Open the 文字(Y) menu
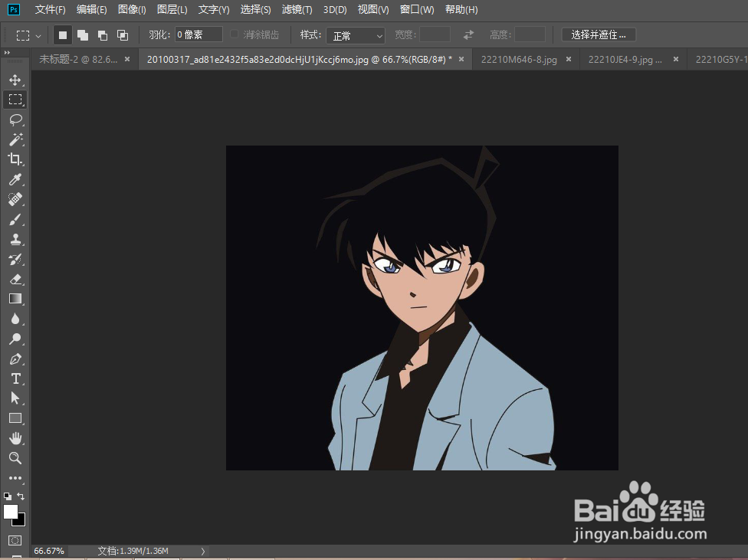The image size is (748, 560). (x=214, y=9)
